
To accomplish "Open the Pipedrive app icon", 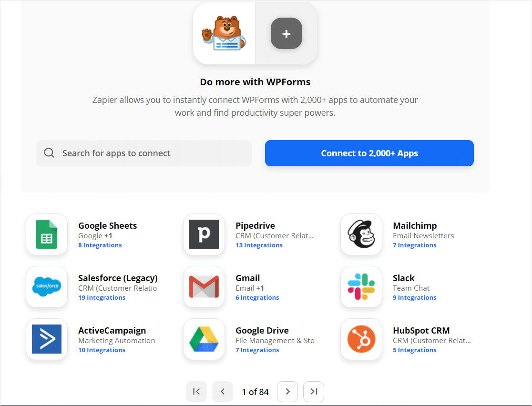I will pos(204,234).
